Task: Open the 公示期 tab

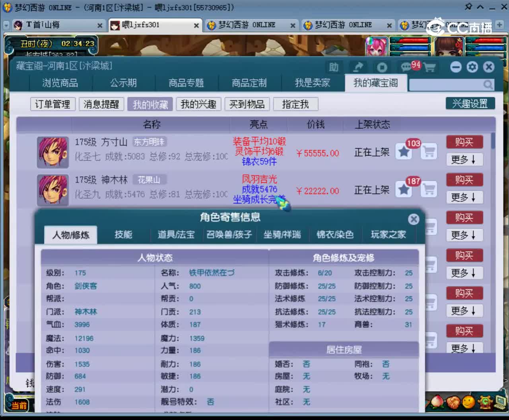Action: (x=124, y=83)
